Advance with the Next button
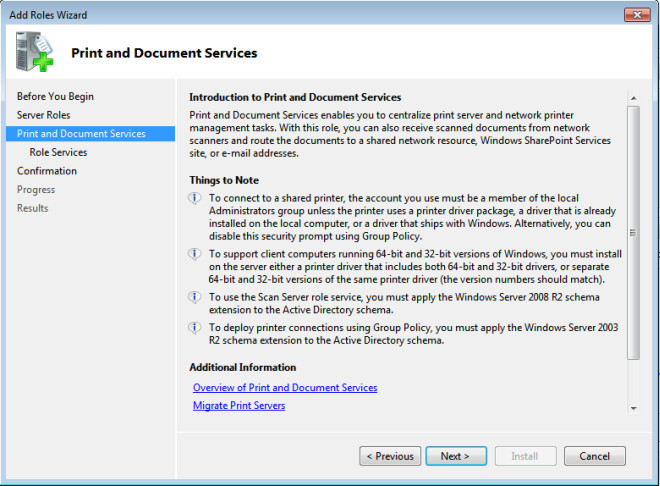 pyautogui.click(x=456, y=456)
